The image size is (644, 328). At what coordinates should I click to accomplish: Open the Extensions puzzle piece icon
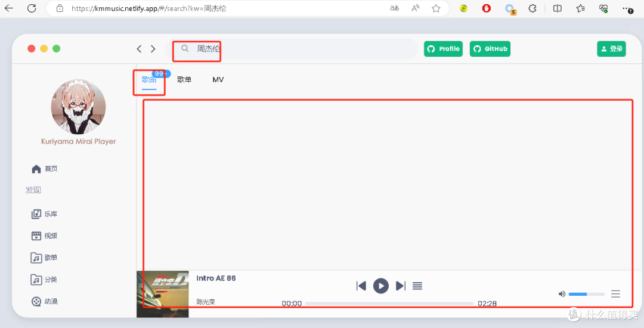(532, 8)
